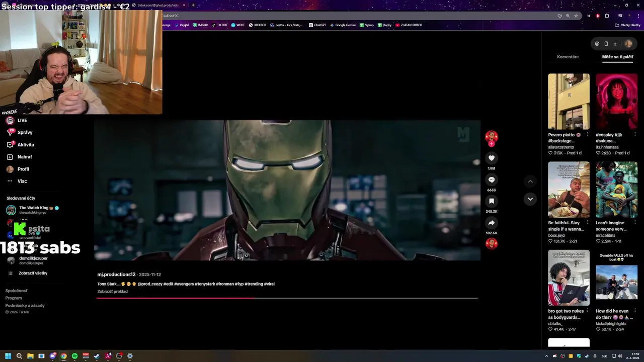Click the download icon at top right

point(615,44)
